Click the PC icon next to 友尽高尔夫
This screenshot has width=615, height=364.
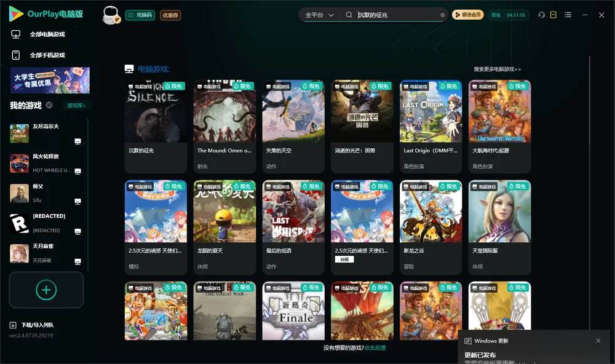(77, 141)
